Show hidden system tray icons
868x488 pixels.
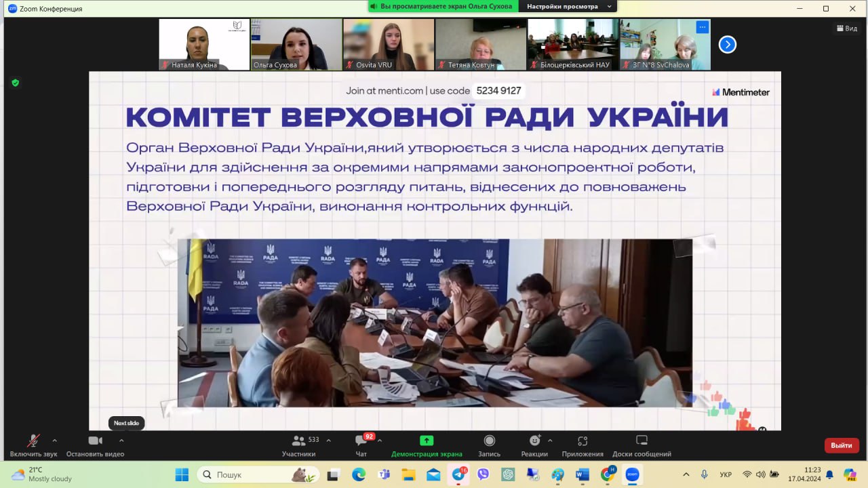click(x=686, y=474)
